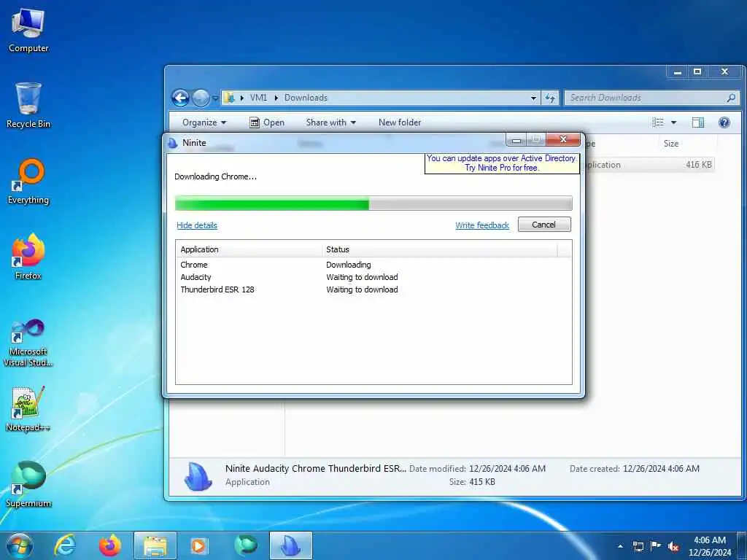Show hidden system tray icons

(x=620, y=546)
